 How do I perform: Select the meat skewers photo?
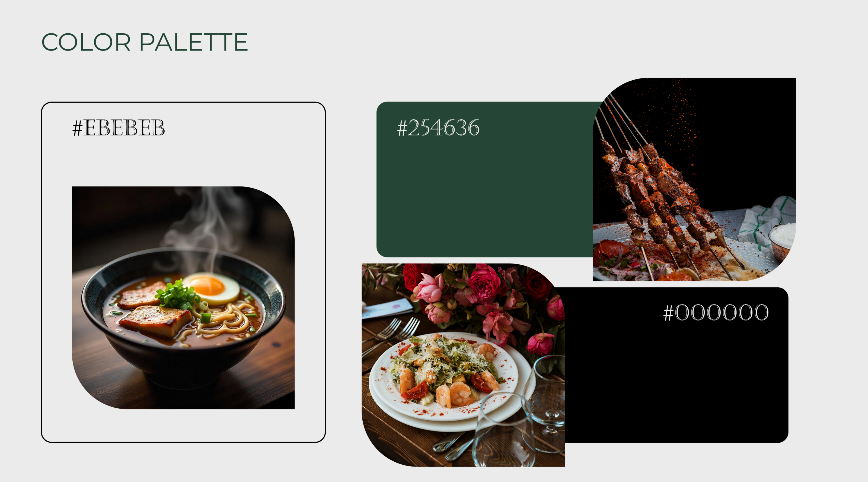pos(694,179)
